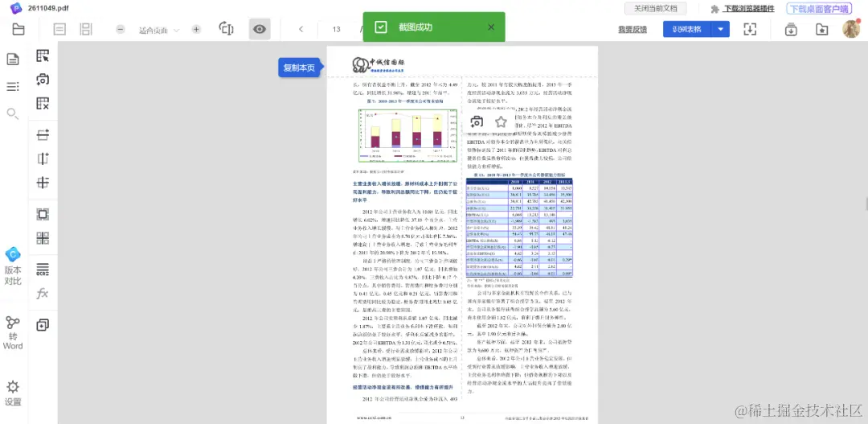Select the delete table tool
This screenshot has width=868, height=424.
click(x=43, y=103)
